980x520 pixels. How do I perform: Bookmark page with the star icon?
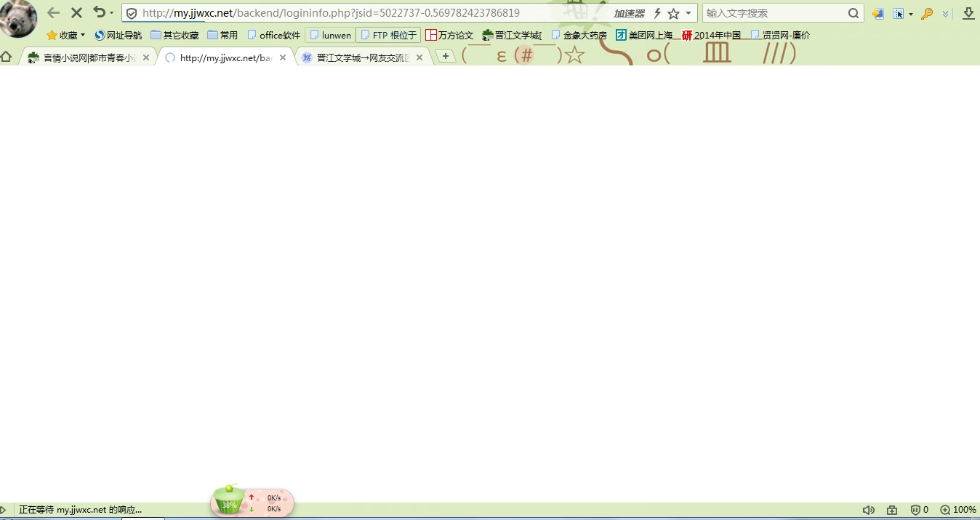673,13
